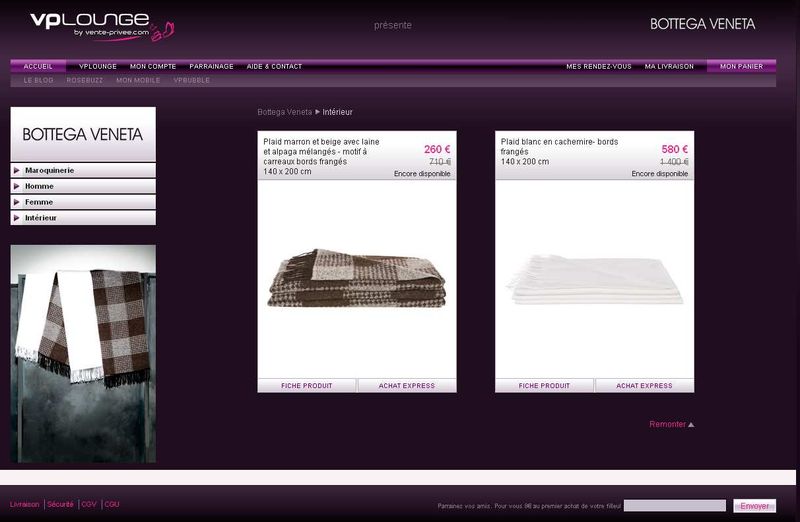This screenshot has height=522, width=800.
Task: Click the white cashmere plaid image
Action: pos(594,279)
